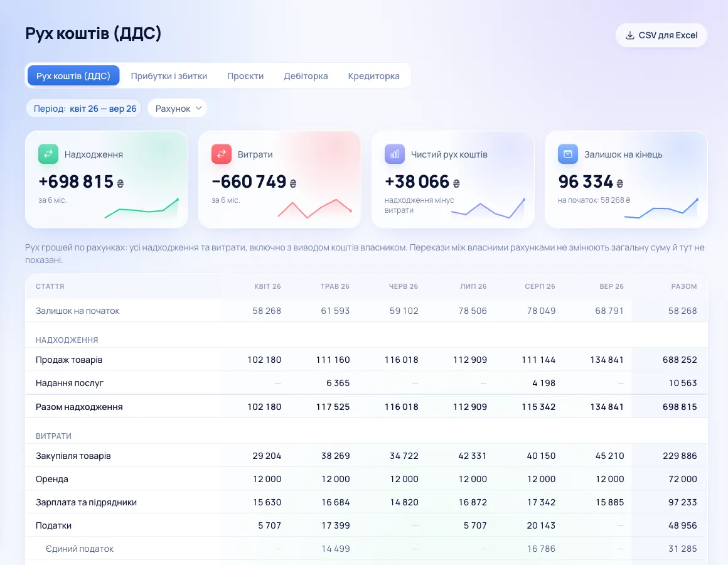The height and width of the screenshot is (565, 728).
Task: Click the Продаж товарів row label
Action: click(69, 360)
